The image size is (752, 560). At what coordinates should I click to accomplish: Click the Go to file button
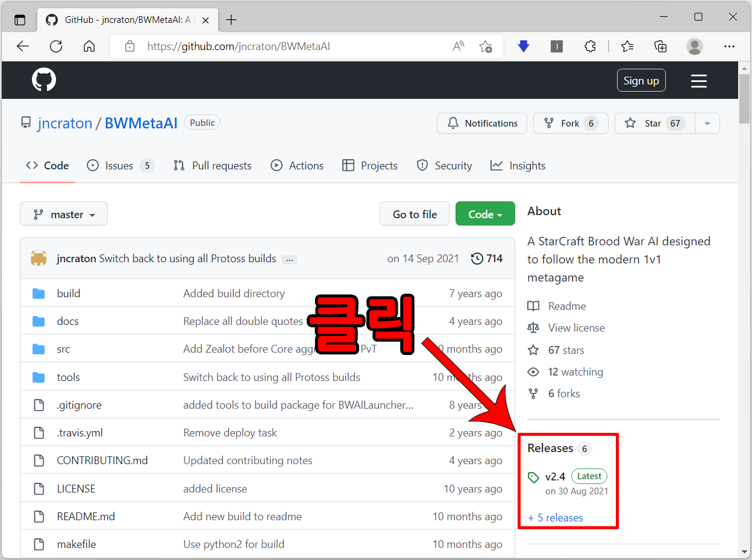[x=415, y=214]
